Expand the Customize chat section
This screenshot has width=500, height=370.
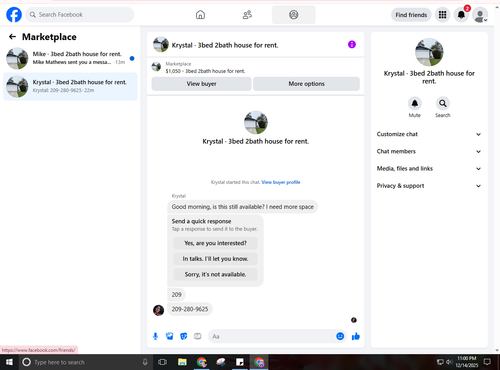click(429, 134)
